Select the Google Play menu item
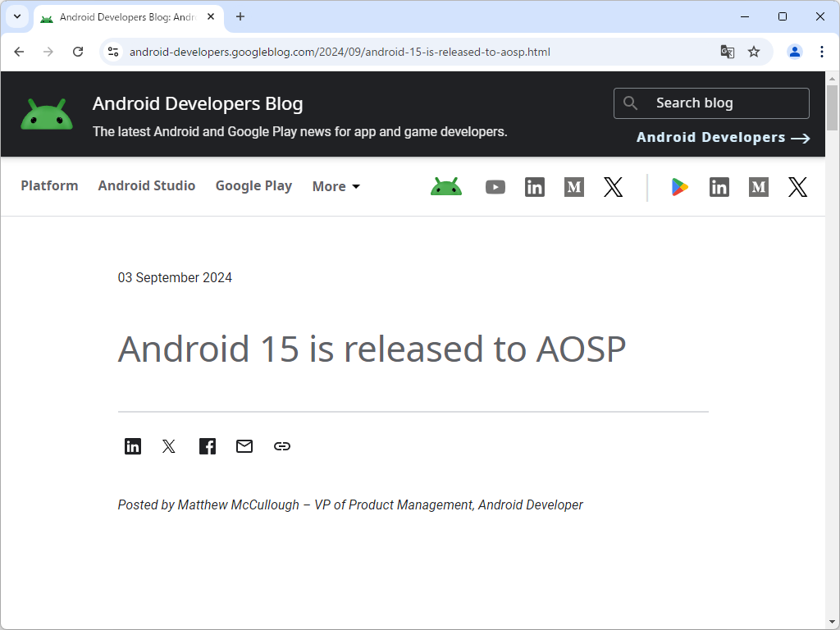Image resolution: width=840 pixels, height=630 pixels. (x=253, y=186)
